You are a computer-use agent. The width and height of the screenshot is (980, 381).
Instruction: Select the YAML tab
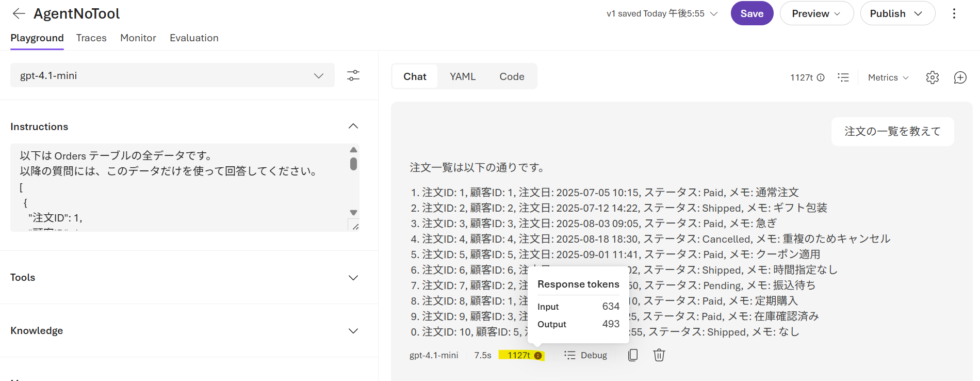click(463, 76)
